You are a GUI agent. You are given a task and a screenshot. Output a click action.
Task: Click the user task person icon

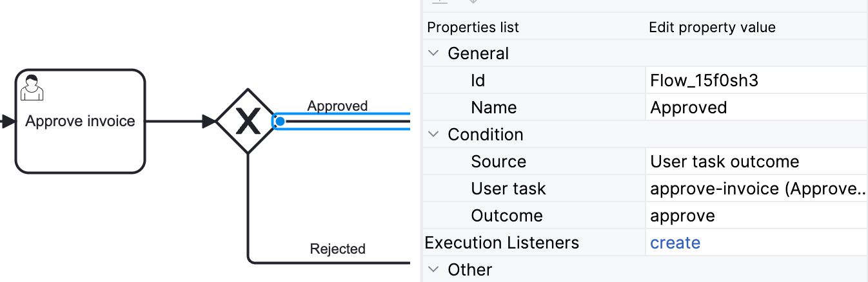pyautogui.click(x=32, y=88)
